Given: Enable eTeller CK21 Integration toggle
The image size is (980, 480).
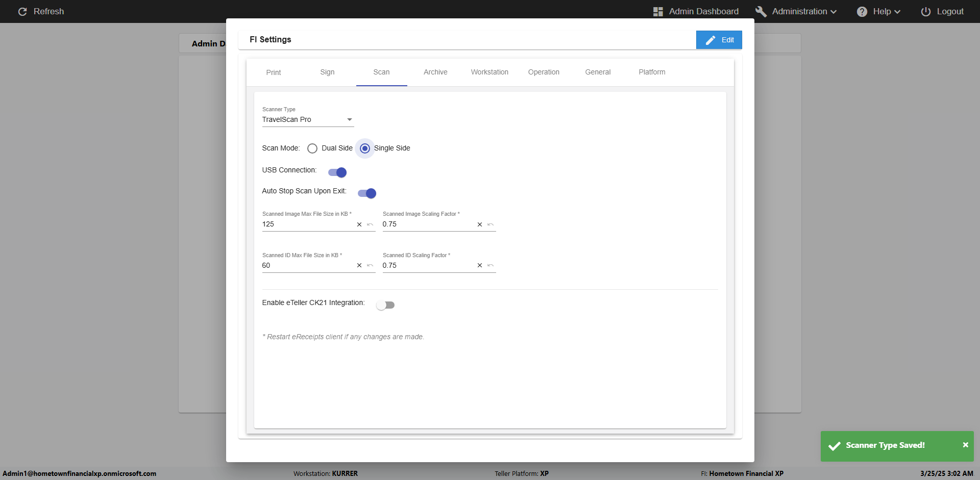Looking at the screenshot, I should click(385, 305).
